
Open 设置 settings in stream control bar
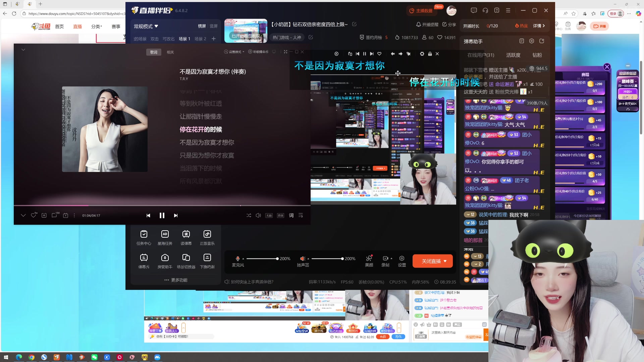pyautogui.click(x=402, y=261)
